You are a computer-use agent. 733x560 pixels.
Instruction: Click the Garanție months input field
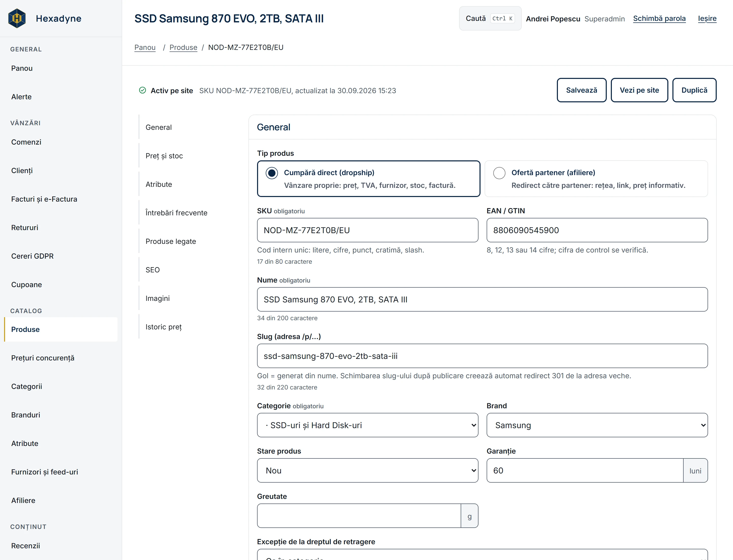pyautogui.click(x=585, y=470)
